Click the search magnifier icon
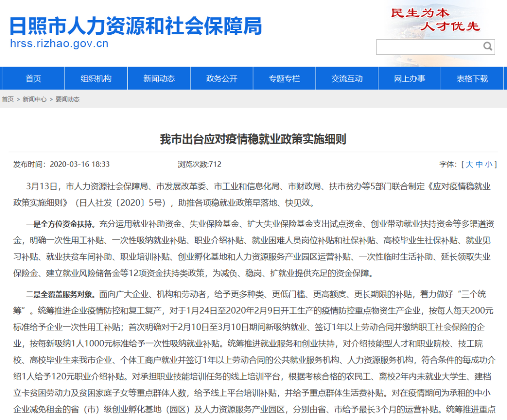The width and height of the screenshot is (507, 420). click(x=488, y=46)
